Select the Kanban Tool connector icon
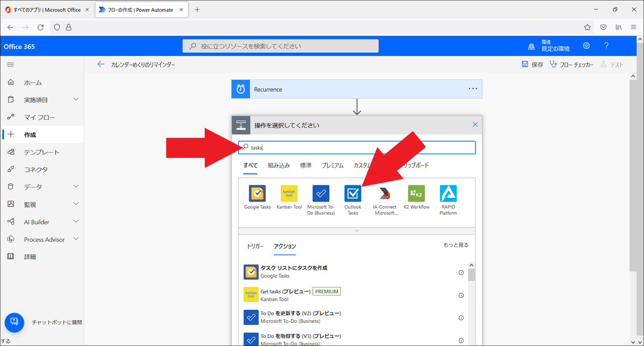 [x=289, y=193]
